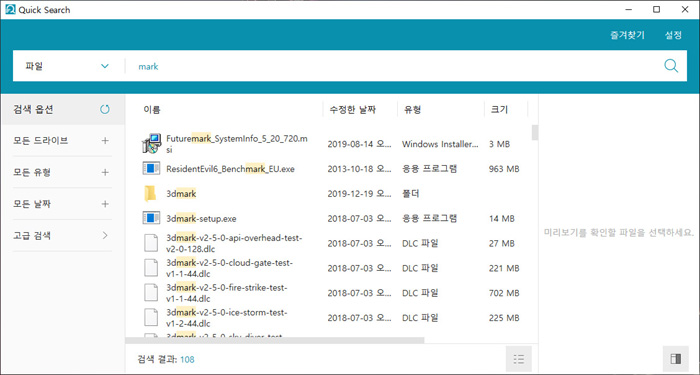Select the 3dmark folder name
Screen dimensions: 700x375
point(181,194)
